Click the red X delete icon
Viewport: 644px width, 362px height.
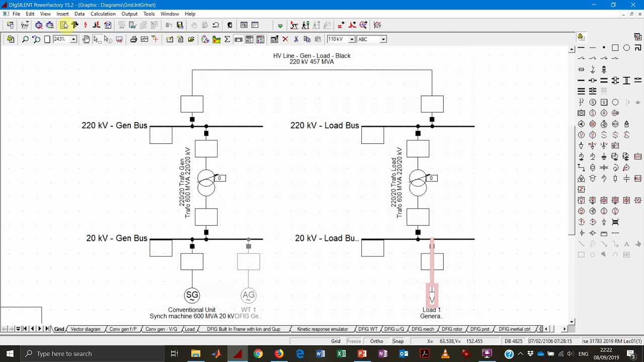(x=285, y=39)
